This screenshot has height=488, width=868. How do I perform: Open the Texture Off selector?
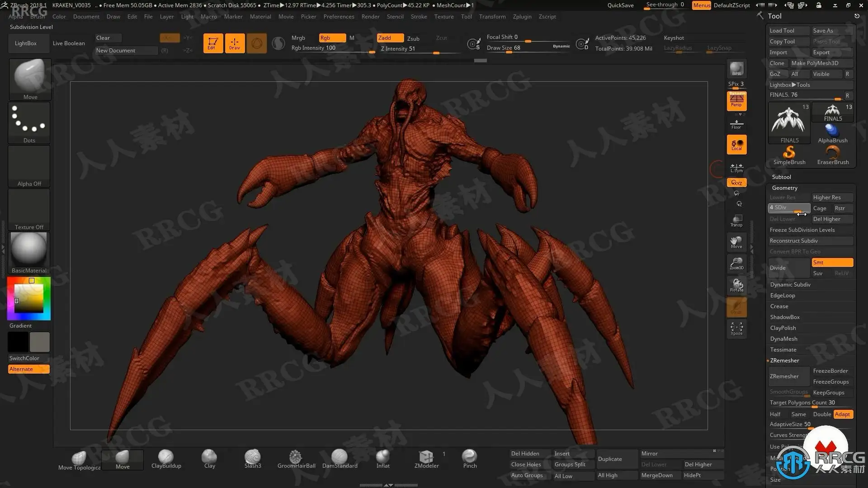(29, 210)
